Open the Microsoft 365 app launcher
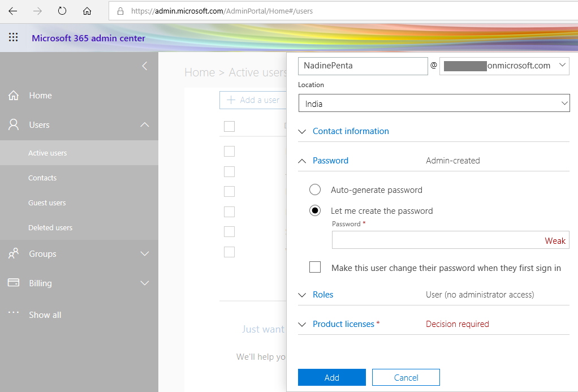Image resolution: width=578 pixels, height=392 pixels. 12,37
